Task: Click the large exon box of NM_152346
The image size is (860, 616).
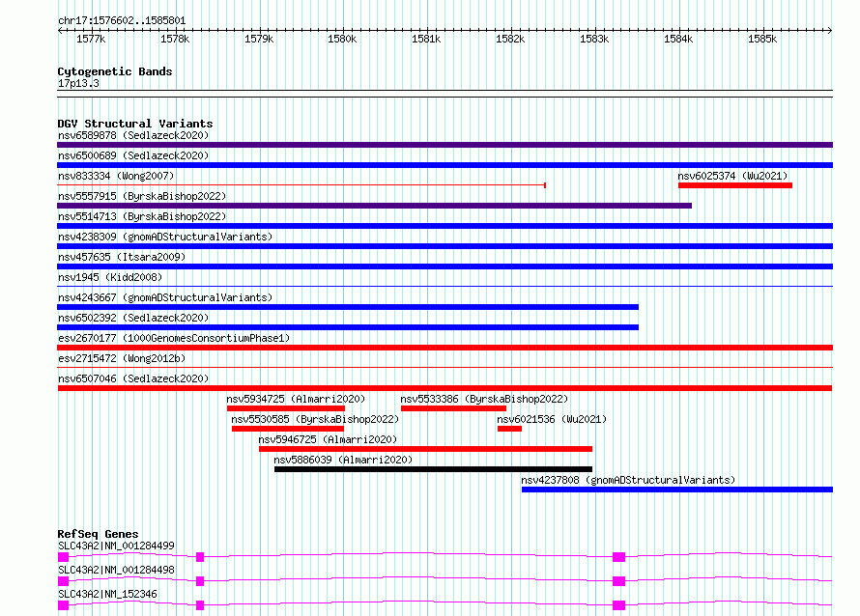Action: coord(618,605)
